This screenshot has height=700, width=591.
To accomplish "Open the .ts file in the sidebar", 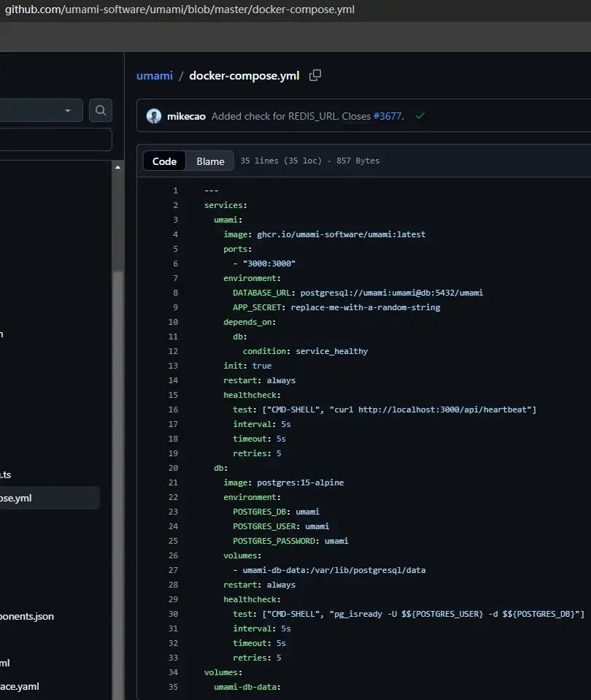I will point(6,474).
